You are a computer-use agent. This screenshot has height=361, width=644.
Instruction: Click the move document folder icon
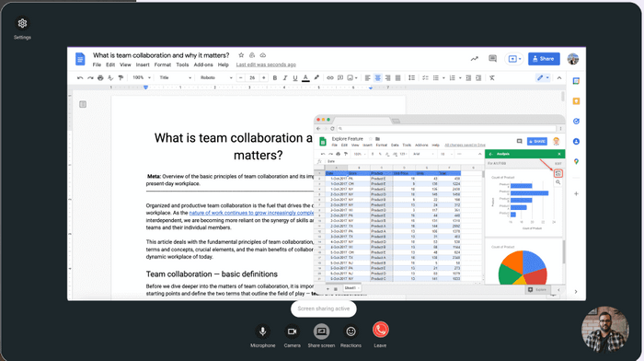click(x=252, y=55)
